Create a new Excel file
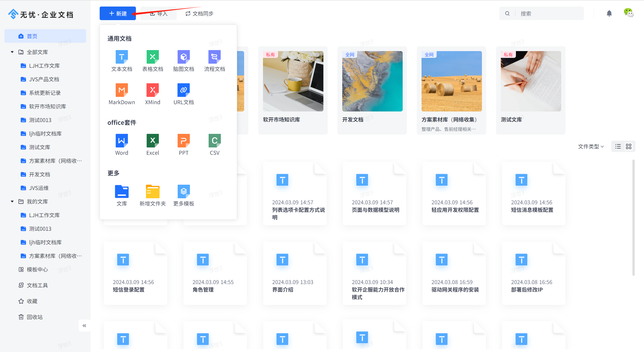Screen dimensions: 644x352 pyautogui.click(x=153, y=145)
